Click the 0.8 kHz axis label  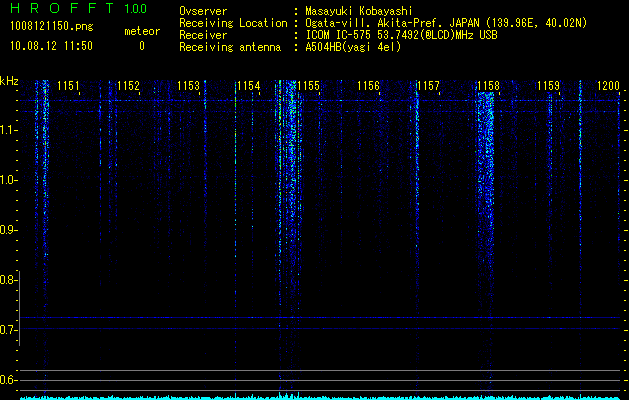[7, 280]
